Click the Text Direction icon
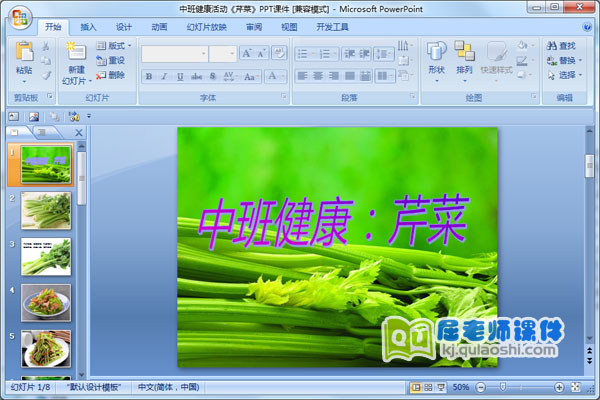The width and height of the screenshot is (600, 400). [405, 46]
